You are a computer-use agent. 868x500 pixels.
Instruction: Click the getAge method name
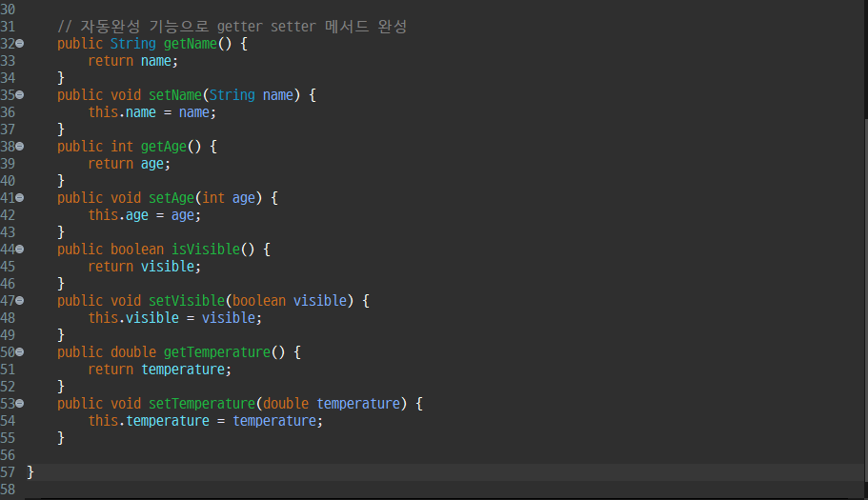click(163, 147)
